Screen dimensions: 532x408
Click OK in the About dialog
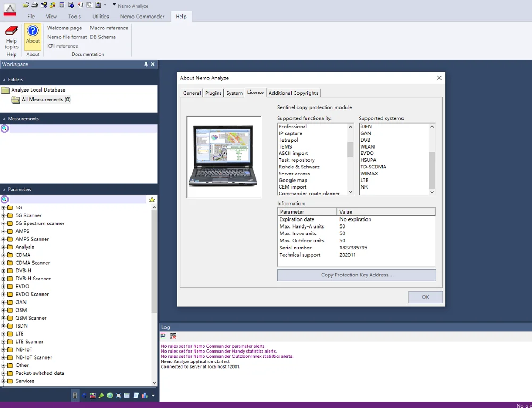(425, 297)
